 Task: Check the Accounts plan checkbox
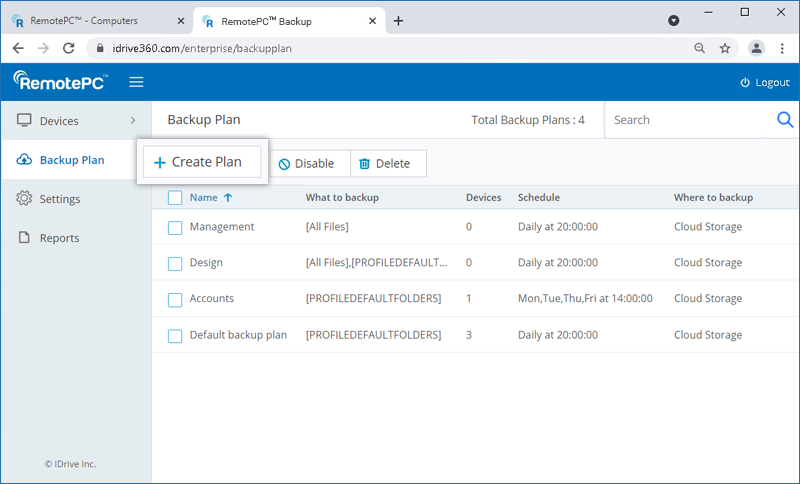coord(175,299)
